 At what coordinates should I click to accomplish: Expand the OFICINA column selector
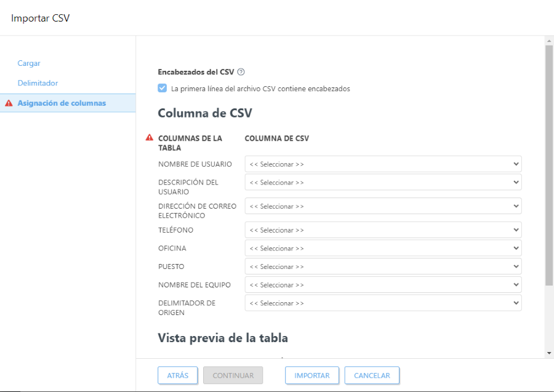click(383, 248)
